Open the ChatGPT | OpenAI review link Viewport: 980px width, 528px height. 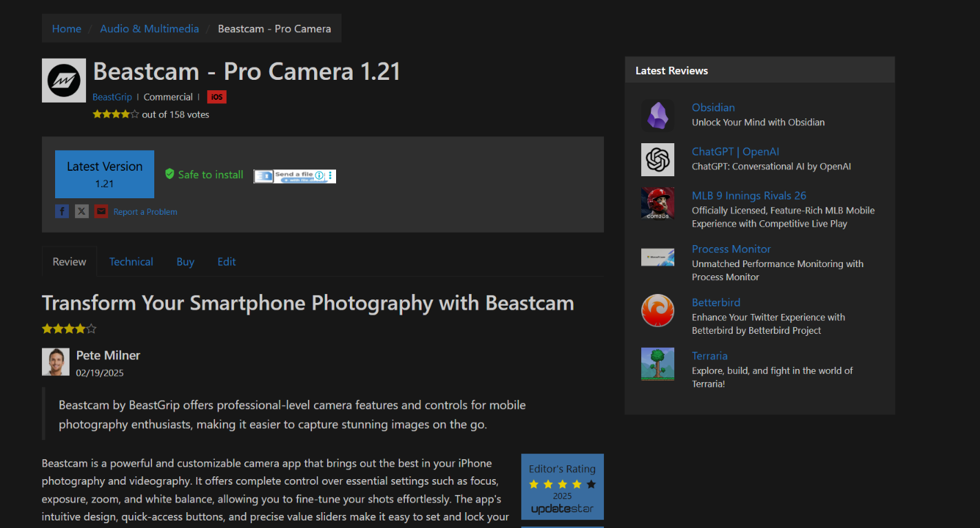coord(736,151)
